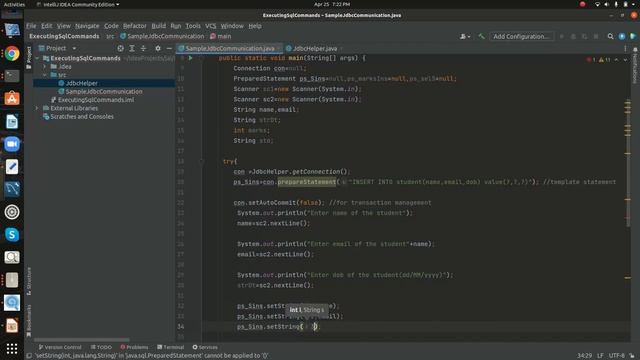Collapse the ExecutingSqlCommands project root

click(37, 58)
